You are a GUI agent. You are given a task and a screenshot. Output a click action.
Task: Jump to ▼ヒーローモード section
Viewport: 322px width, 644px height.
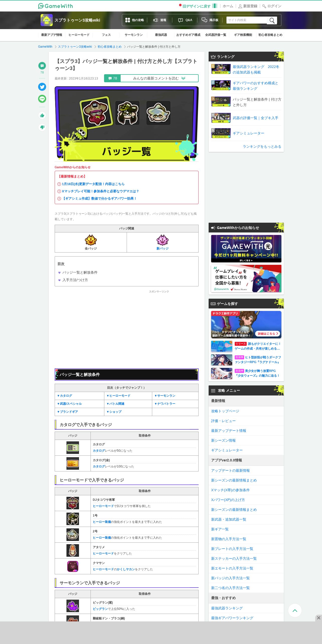coord(119,396)
